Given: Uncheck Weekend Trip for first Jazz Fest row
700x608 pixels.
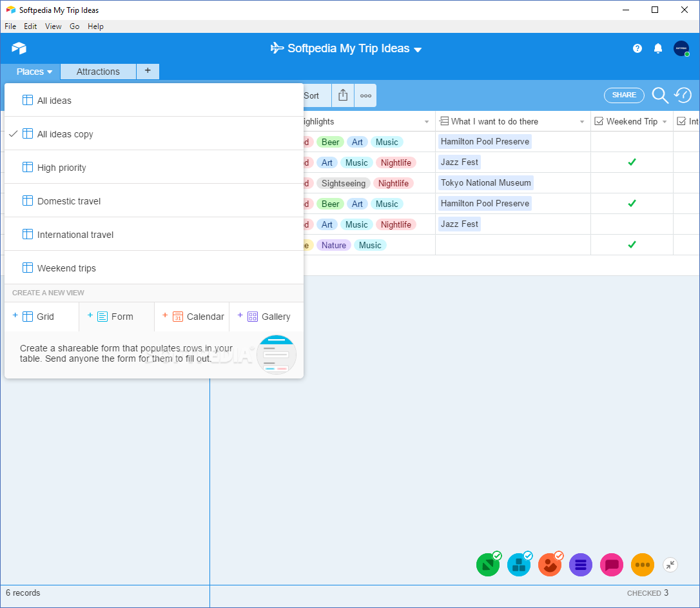Looking at the screenshot, I should coord(632,162).
